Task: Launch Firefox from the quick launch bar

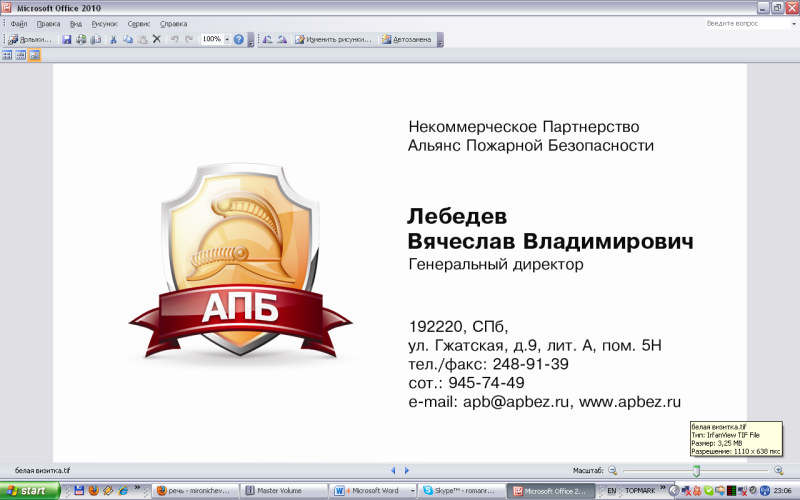Action: [93, 491]
